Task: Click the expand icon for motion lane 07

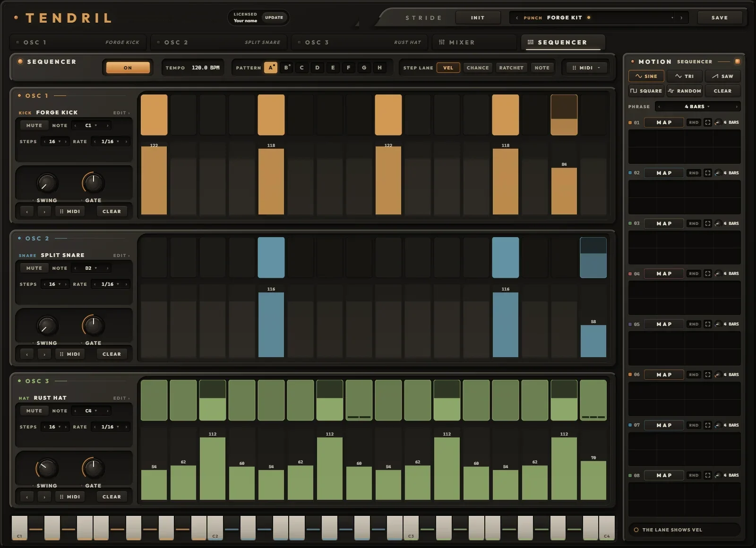Action: 707,425
